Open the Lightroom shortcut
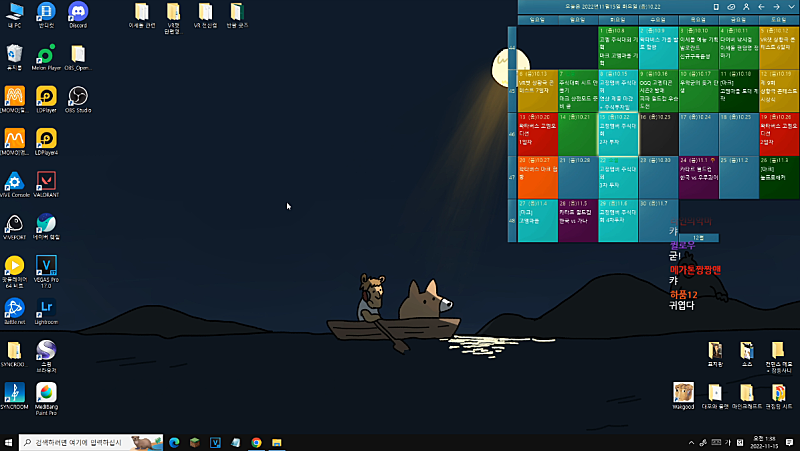 [x=46, y=309]
